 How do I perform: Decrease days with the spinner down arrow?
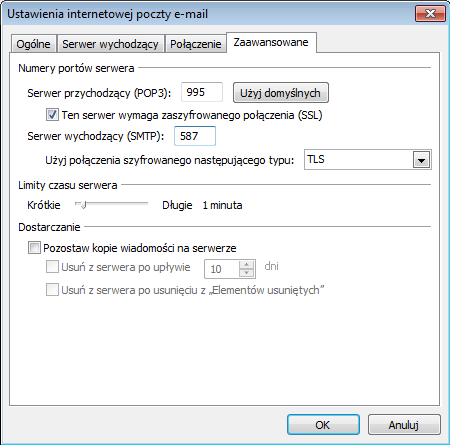pyautogui.click(x=247, y=273)
